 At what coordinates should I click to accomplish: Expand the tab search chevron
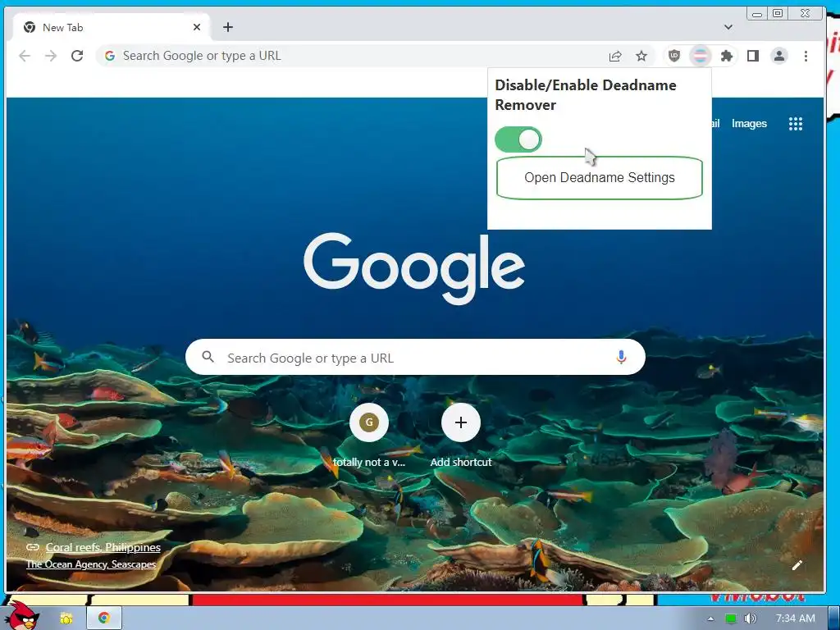click(728, 27)
